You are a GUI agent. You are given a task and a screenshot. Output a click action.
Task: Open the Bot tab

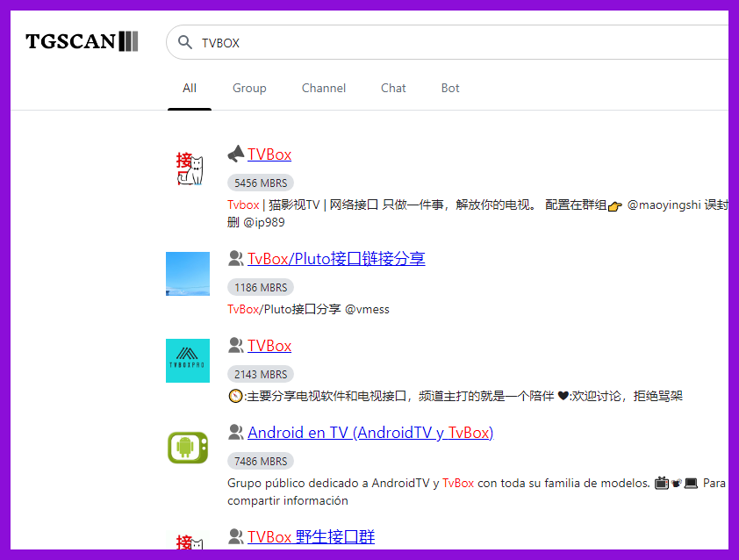click(x=450, y=88)
